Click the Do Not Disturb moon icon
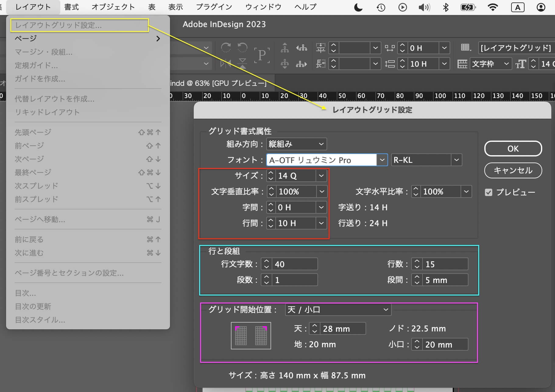This screenshot has width=555, height=392. 359,7
